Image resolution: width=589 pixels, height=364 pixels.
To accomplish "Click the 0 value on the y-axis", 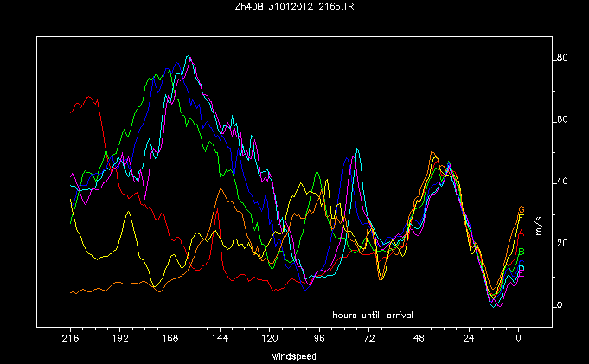I will click(560, 305).
